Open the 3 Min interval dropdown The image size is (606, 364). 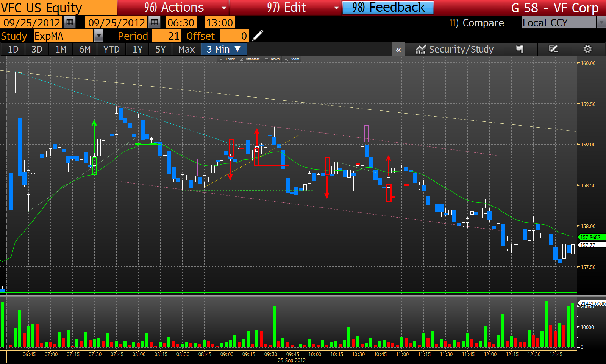224,49
